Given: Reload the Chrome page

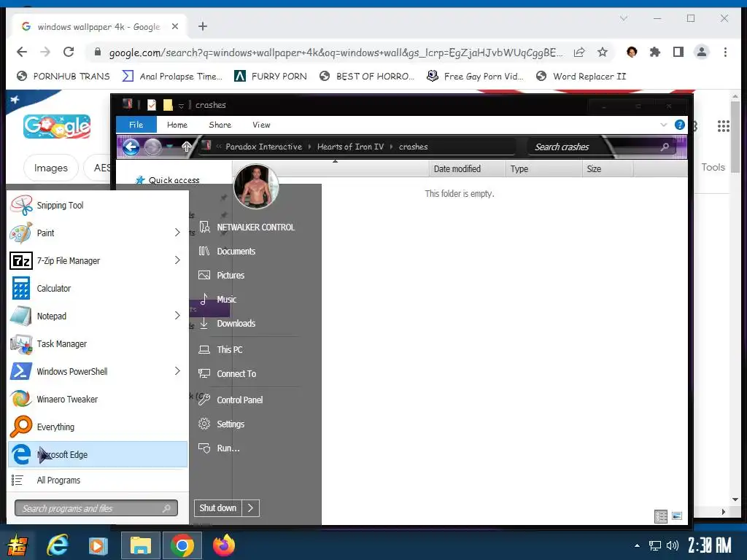Looking at the screenshot, I should pos(69,52).
